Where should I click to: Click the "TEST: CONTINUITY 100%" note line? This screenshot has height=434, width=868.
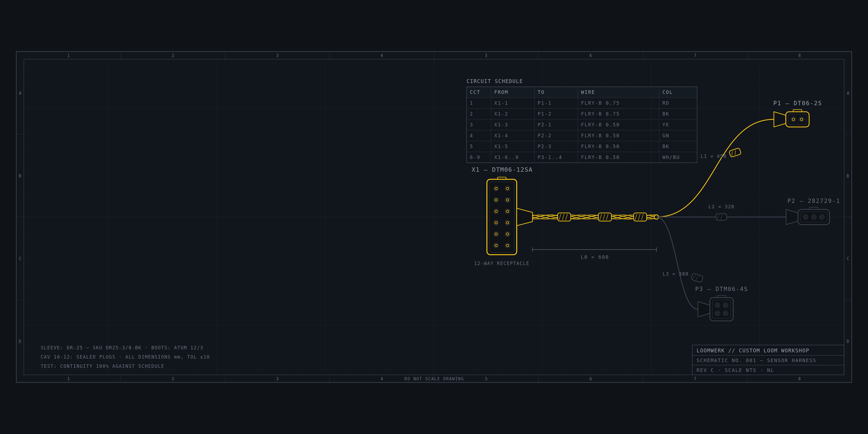click(x=102, y=366)
